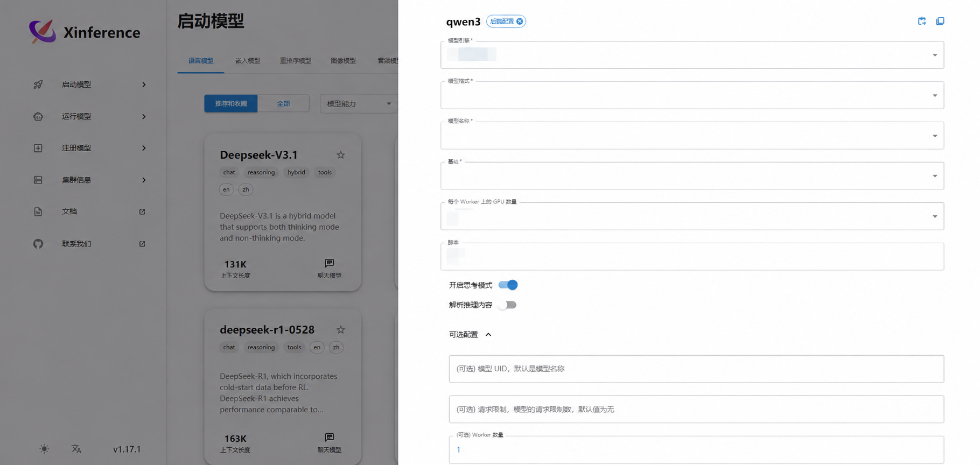Switch to the 嵌入模型 tab
Viewport: 980px width, 465px height.
tap(248, 61)
